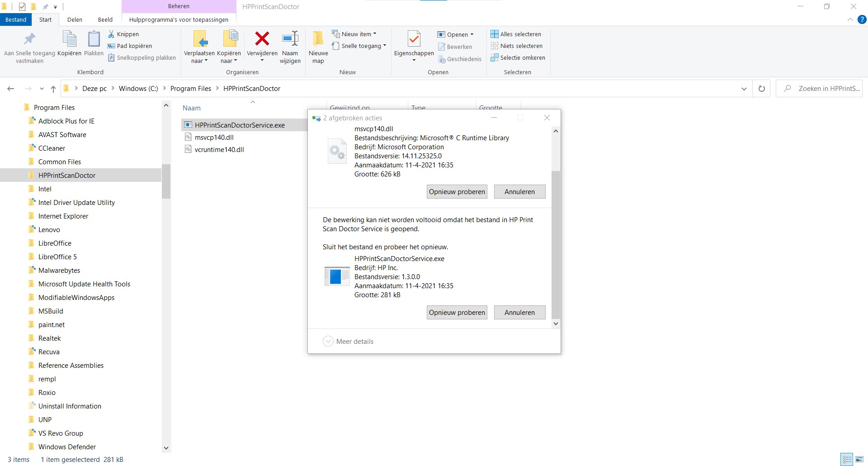The width and height of the screenshot is (868, 466).
Task: Click the Naam wijzigen rename icon
Action: (x=290, y=39)
